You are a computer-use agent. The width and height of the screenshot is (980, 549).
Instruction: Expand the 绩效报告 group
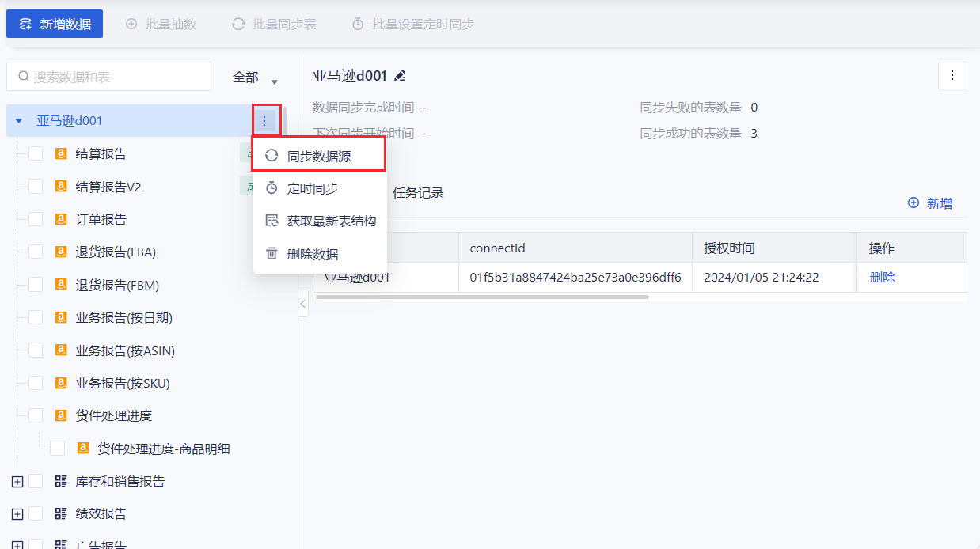coord(17,513)
